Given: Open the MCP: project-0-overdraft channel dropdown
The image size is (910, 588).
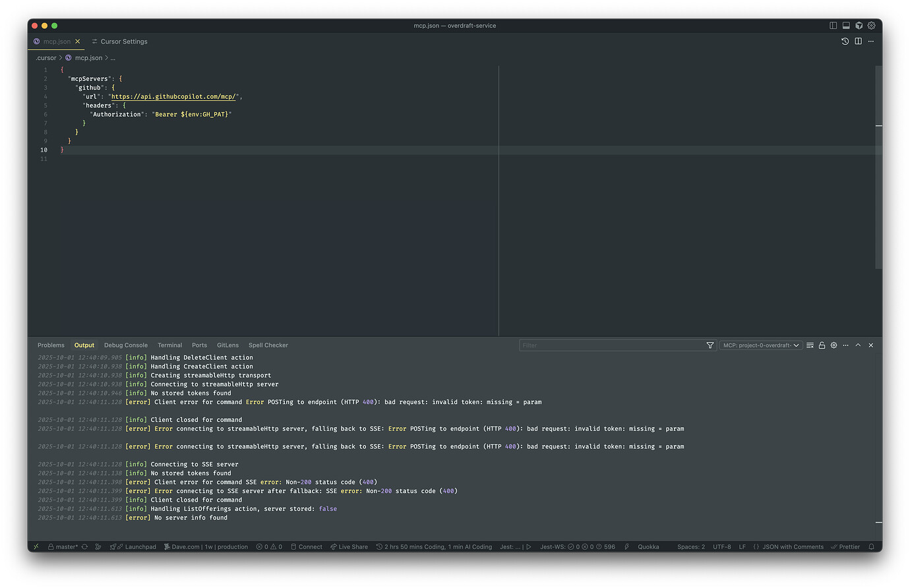Looking at the screenshot, I should [x=760, y=345].
